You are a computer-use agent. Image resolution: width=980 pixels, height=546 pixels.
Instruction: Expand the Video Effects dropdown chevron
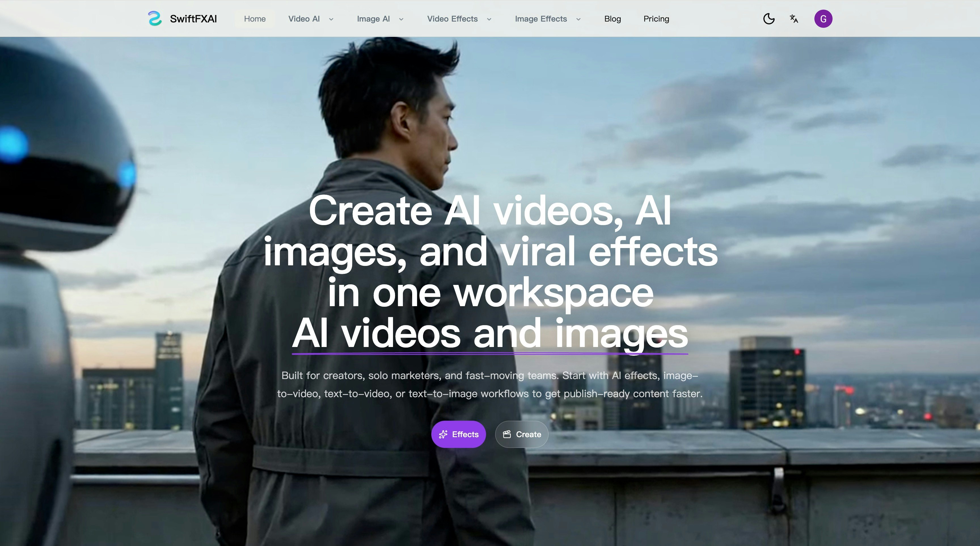[489, 19]
